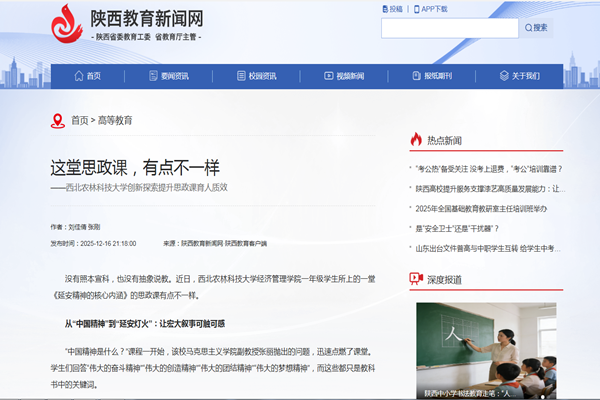Click the caption 陕西中小学书法教育 on the thumbnail
This screenshot has width=600, height=400.
tap(470, 393)
